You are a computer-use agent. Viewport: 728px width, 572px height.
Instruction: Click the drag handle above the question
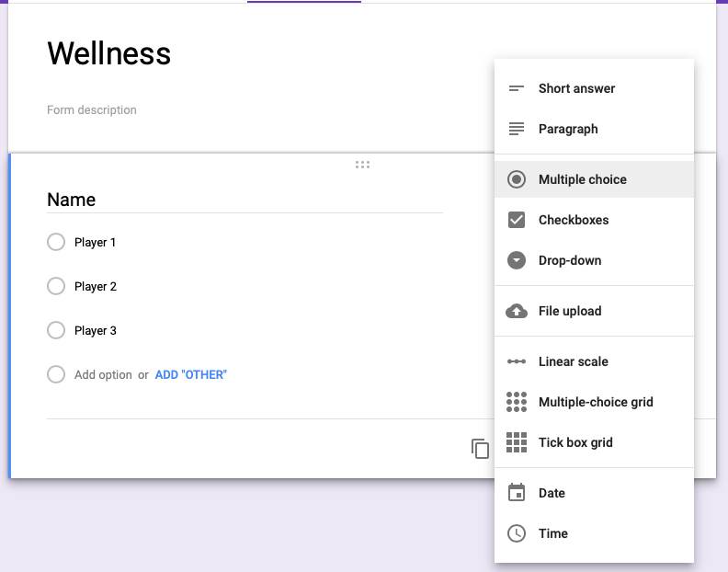point(362,165)
